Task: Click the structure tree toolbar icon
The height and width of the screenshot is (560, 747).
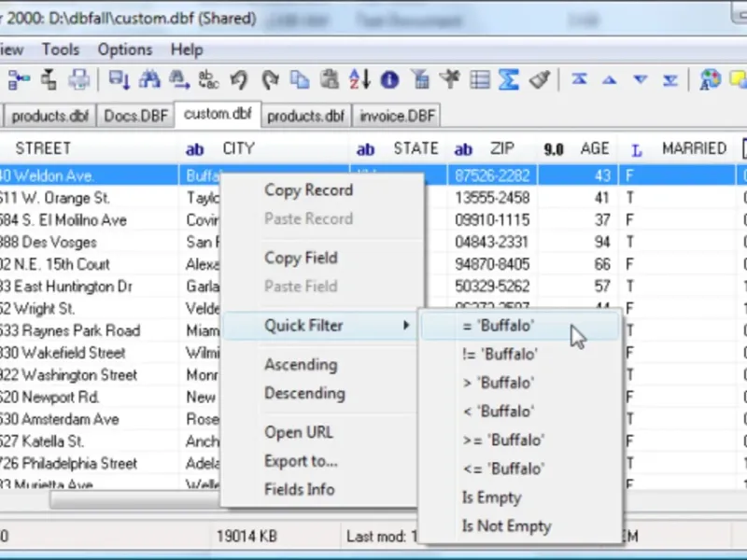Action: click(x=19, y=79)
